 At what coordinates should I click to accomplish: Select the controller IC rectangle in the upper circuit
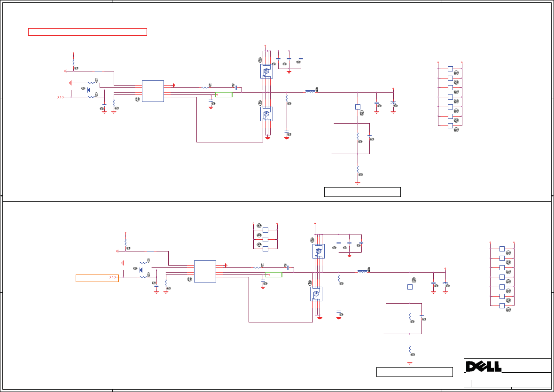(x=153, y=91)
